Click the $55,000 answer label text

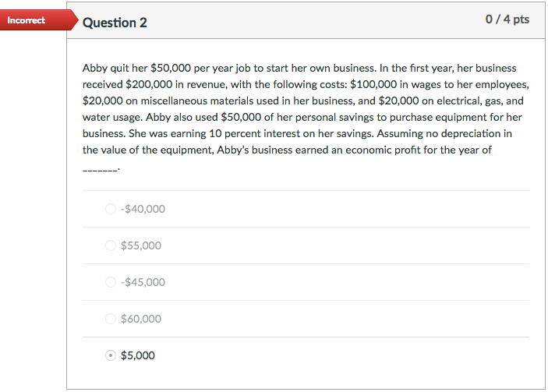(141, 245)
